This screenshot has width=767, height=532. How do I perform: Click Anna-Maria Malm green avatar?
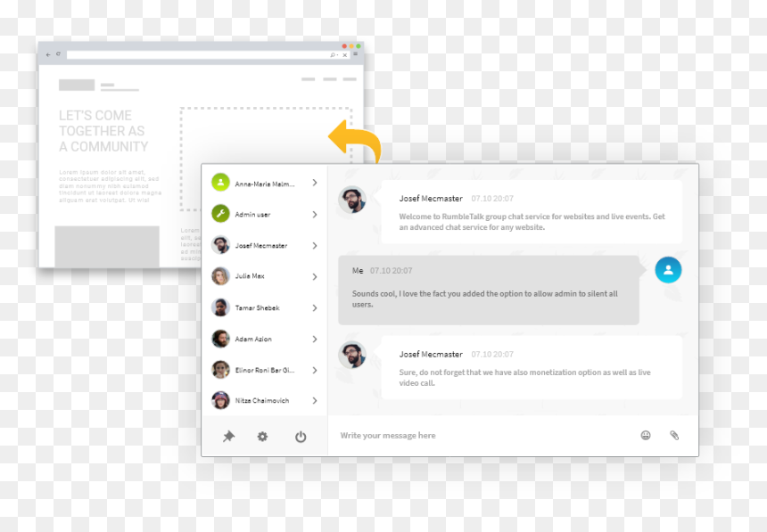(220, 183)
